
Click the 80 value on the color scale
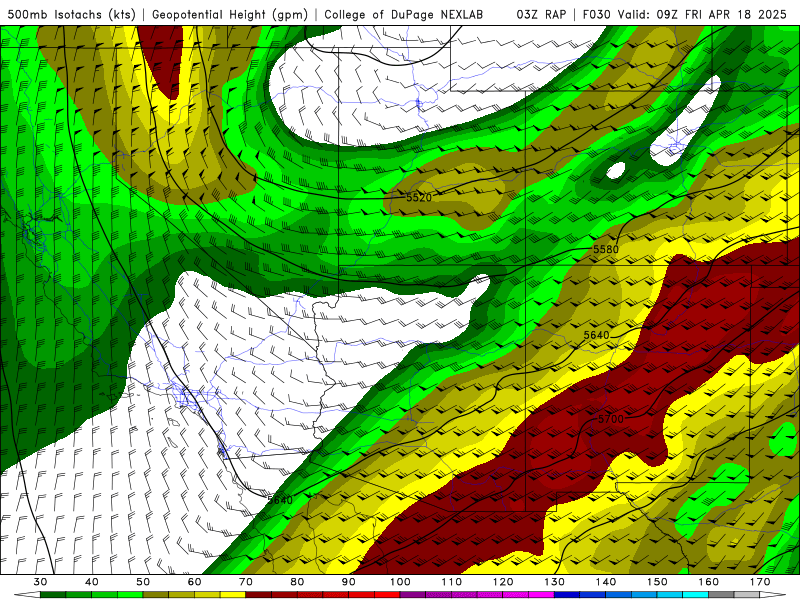[x=297, y=582]
